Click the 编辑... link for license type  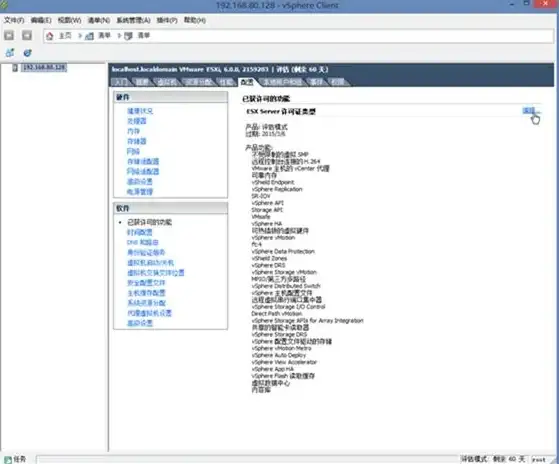coord(529,110)
